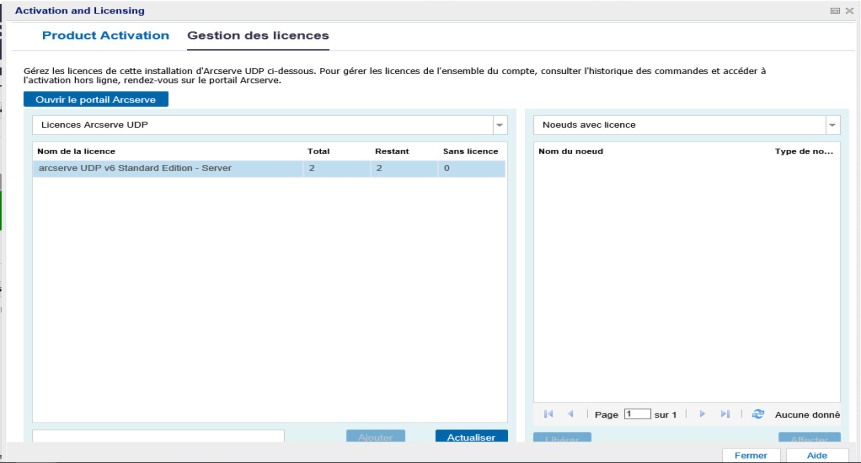The height and width of the screenshot is (463, 861).
Task: Select the arcserve UDP v6 Standard Edition license row
Action: click(269, 168)
